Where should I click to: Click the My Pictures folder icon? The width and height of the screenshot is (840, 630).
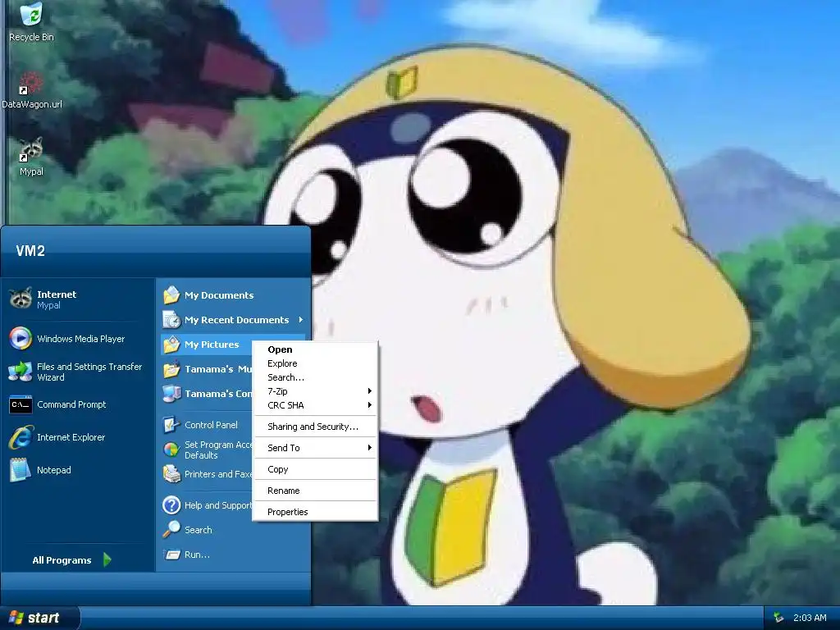[x=171, y=345]
